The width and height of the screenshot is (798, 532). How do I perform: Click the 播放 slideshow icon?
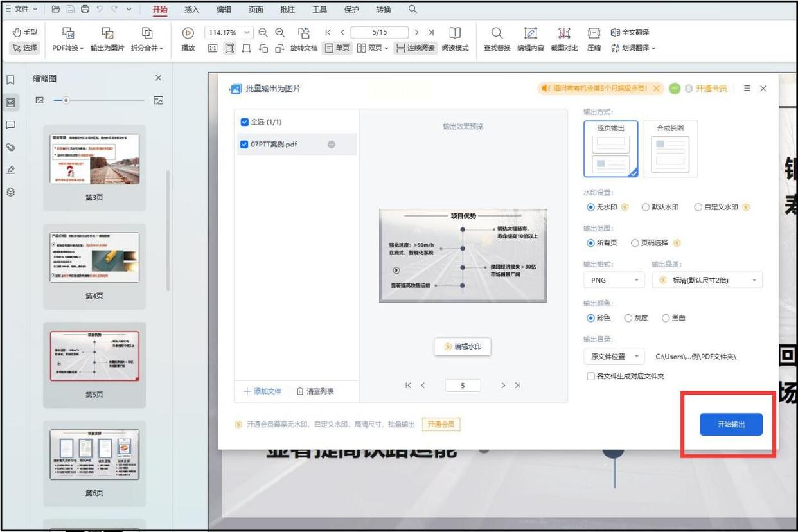click(x=188, y=33)
